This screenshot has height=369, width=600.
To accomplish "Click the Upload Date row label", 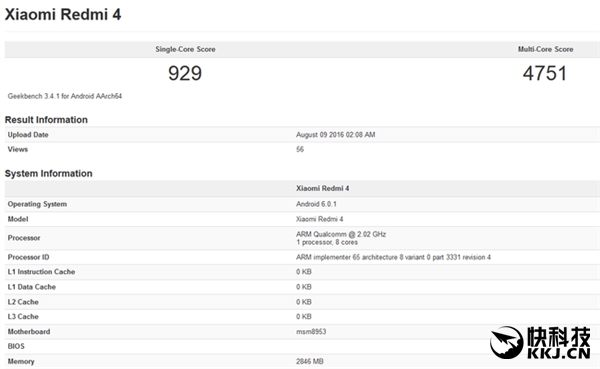I will (x=28, y=135).
